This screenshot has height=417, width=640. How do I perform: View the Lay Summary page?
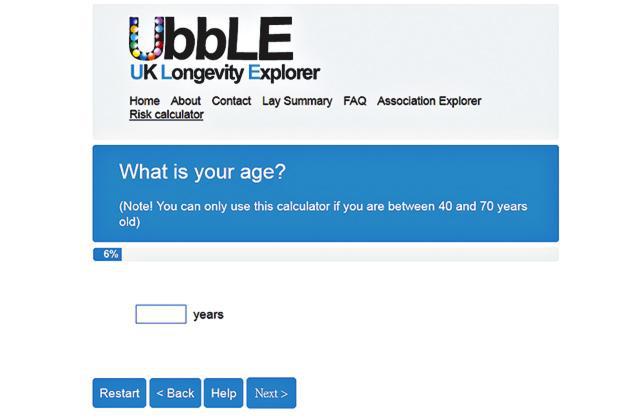point(297,101)
